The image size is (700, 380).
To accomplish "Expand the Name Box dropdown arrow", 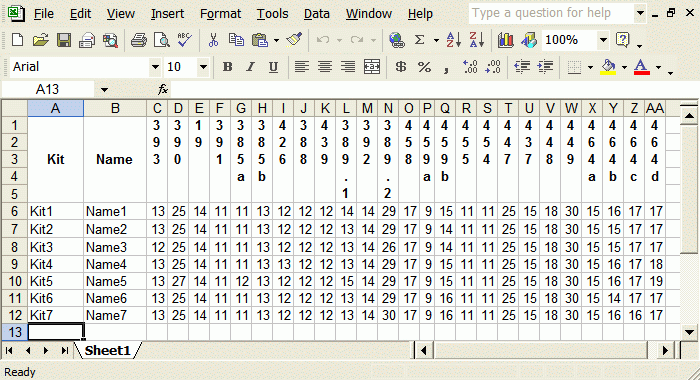I will tap(104, 90).
